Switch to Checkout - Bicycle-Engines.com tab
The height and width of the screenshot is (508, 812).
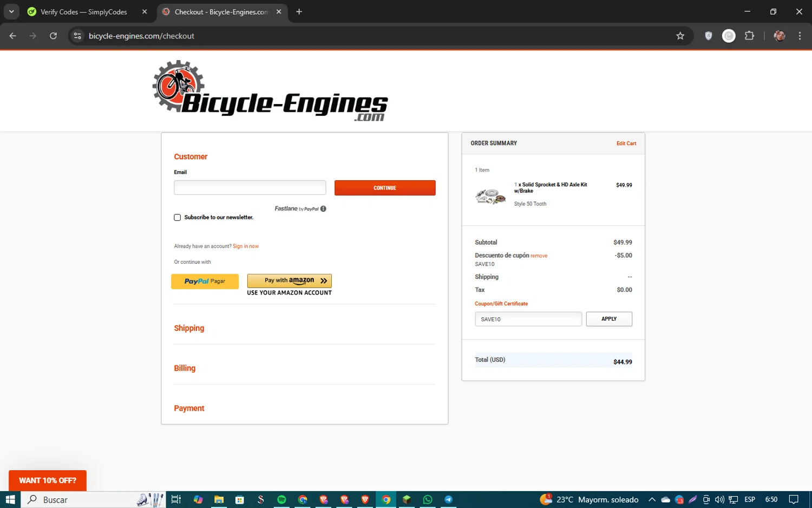click(x=222, y=11)
